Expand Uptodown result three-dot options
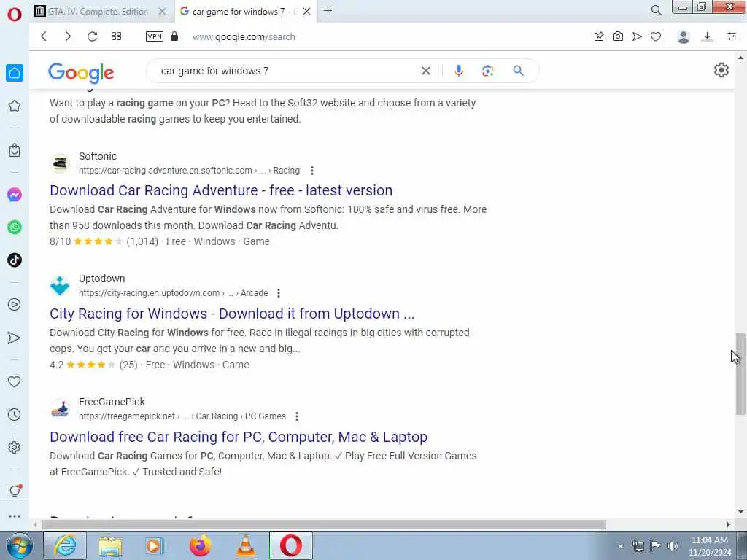This screenshot has width=747, height=560. pyautogui.click(x=279, y=293)
